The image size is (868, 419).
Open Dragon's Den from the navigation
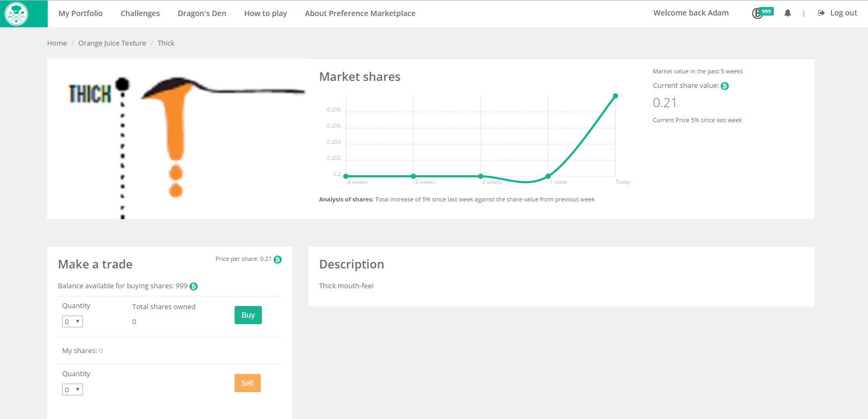tap(202, 13)
